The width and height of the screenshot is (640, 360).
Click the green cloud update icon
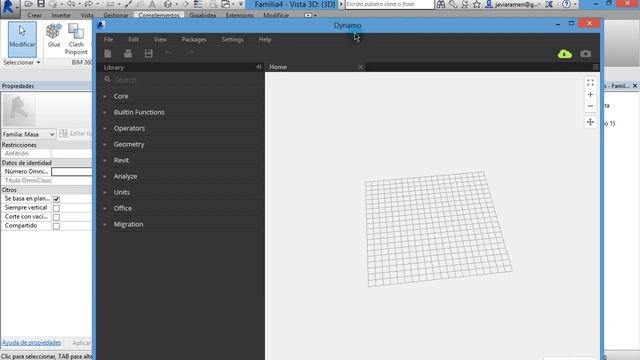click(565, 53)
